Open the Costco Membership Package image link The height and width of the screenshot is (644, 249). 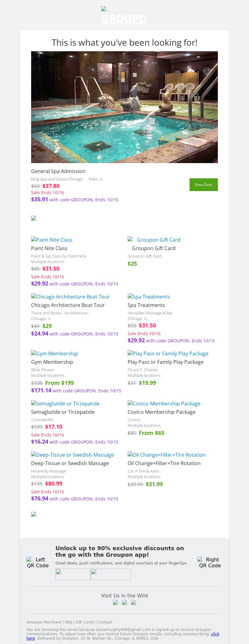[x=164, y=404]
